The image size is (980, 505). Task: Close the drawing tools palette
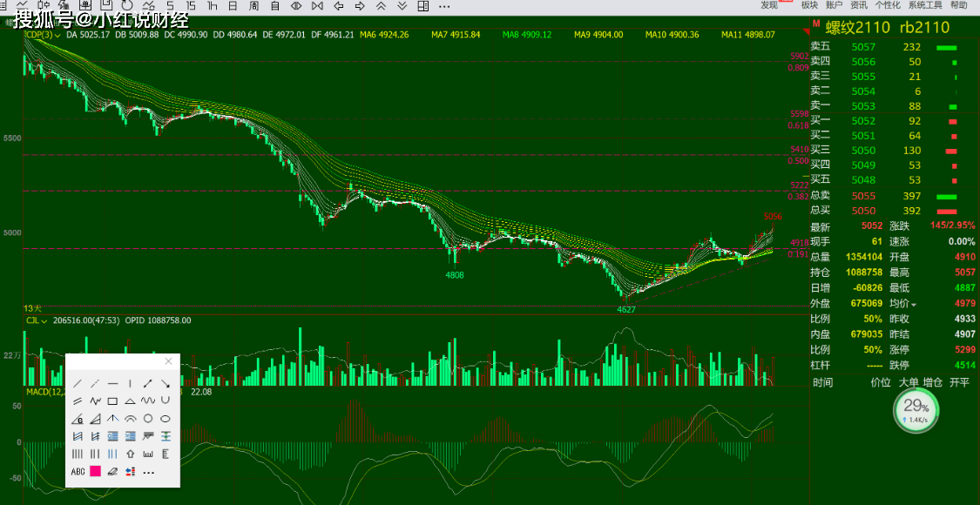tap(168, 361)
